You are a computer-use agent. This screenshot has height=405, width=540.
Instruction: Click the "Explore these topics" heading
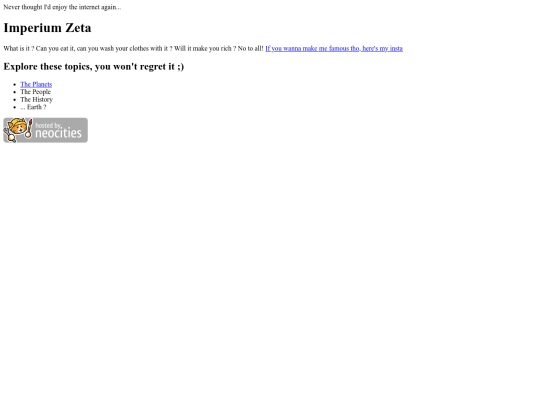(x=94, y=66)
